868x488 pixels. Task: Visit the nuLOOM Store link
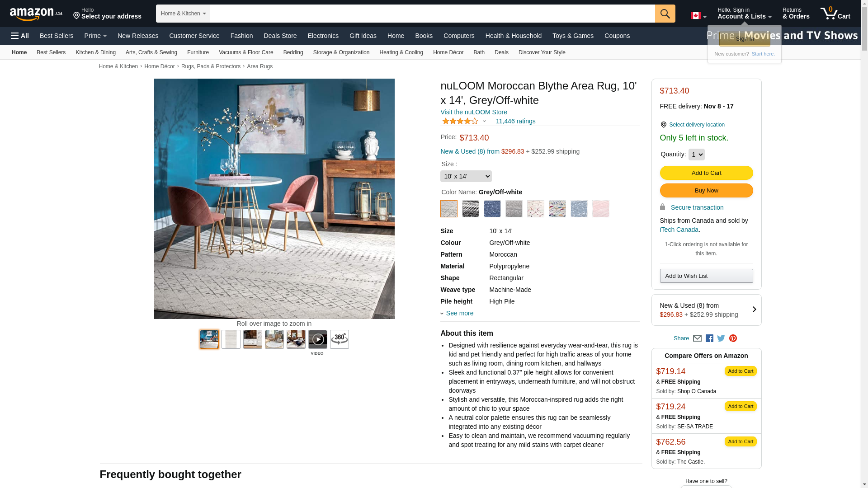[474, 112]
